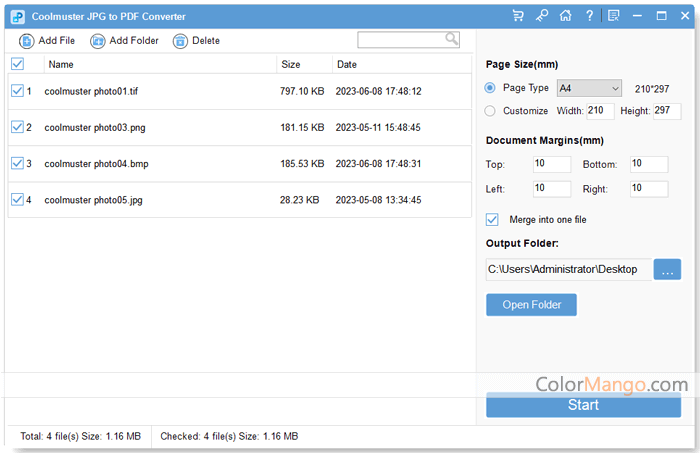
Task: Click the 210*297 dimensions text
Action: click(652, 89)
